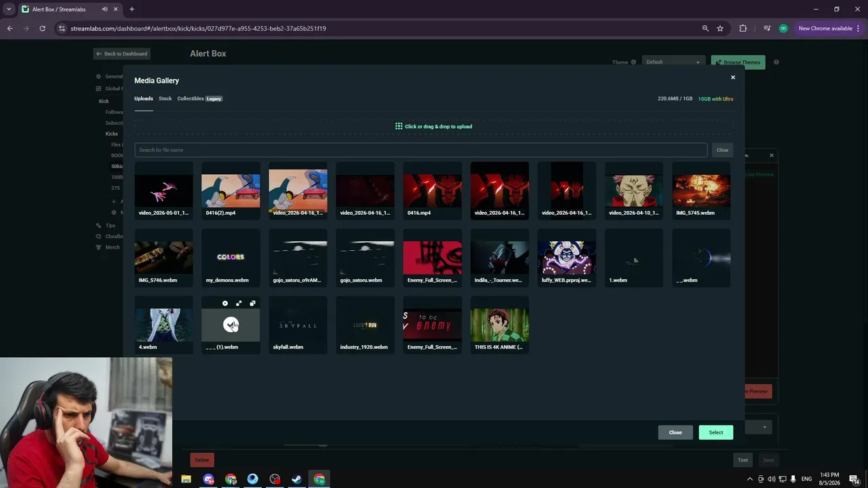868x488 pixels.
Task: Bookmark this page with the star icon
Action: pos(720,28)
